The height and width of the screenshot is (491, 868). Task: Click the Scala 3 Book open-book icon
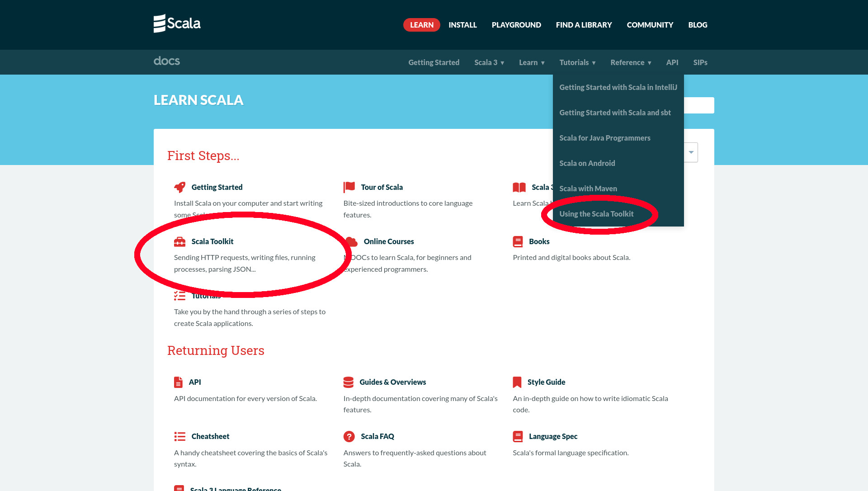pos(519,187)
